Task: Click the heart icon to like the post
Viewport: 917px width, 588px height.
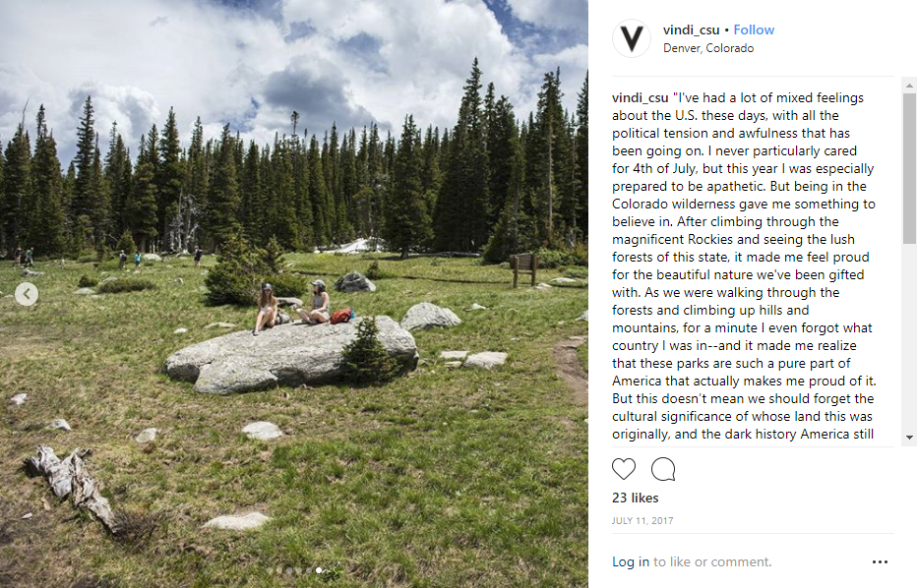Action: pyautogui.click(x=624, y=469)
